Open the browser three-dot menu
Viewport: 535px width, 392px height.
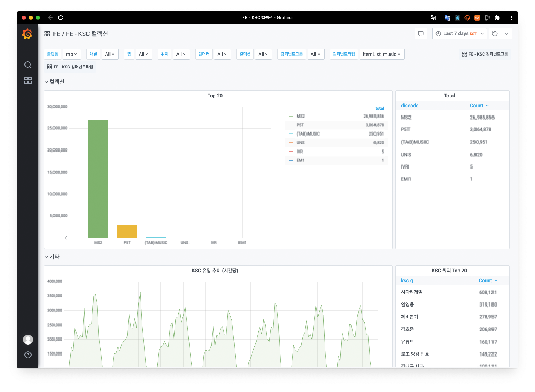(511, 18)
